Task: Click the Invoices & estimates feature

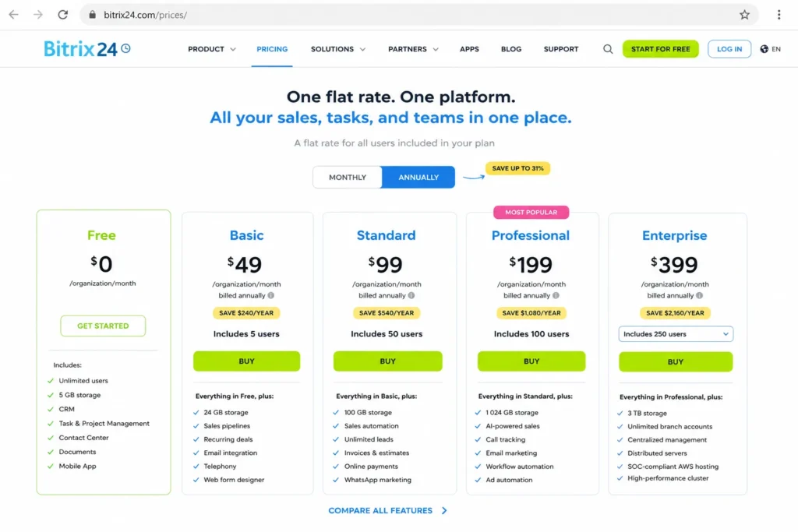Action: pos(376,453)
